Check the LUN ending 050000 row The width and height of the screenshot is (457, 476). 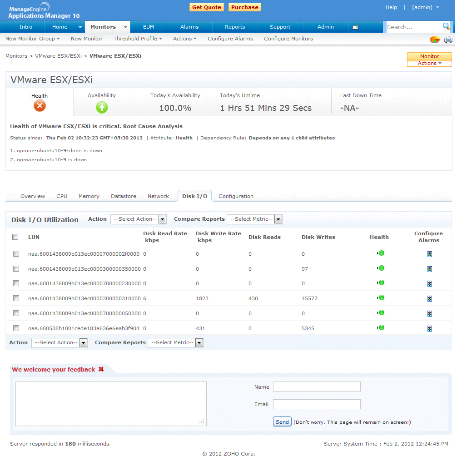(16, 313)
